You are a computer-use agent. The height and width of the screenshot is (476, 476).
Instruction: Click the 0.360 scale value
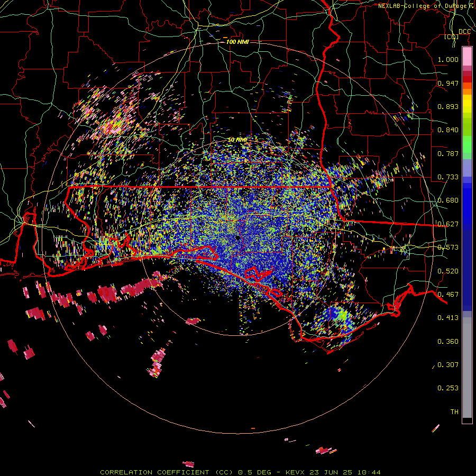click(x=448, y=342)
